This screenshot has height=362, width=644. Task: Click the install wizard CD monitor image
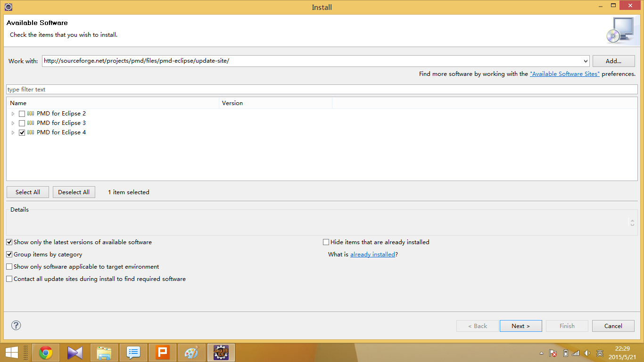pos(620,31)
